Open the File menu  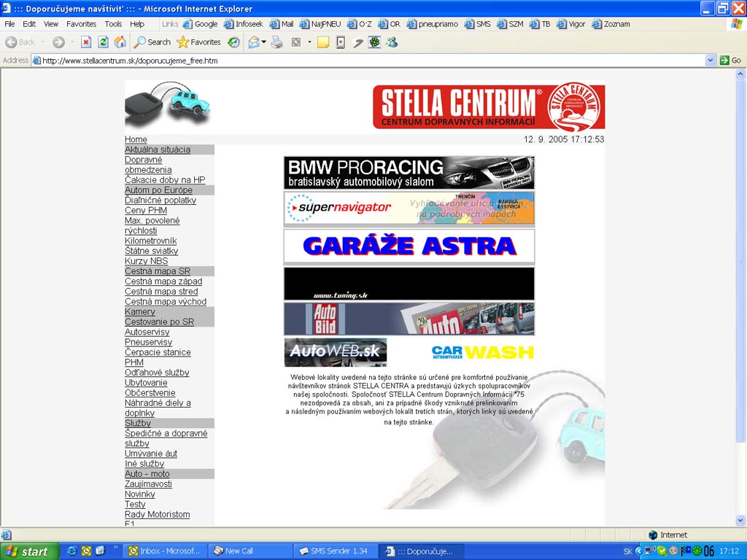tap(9, 24)
